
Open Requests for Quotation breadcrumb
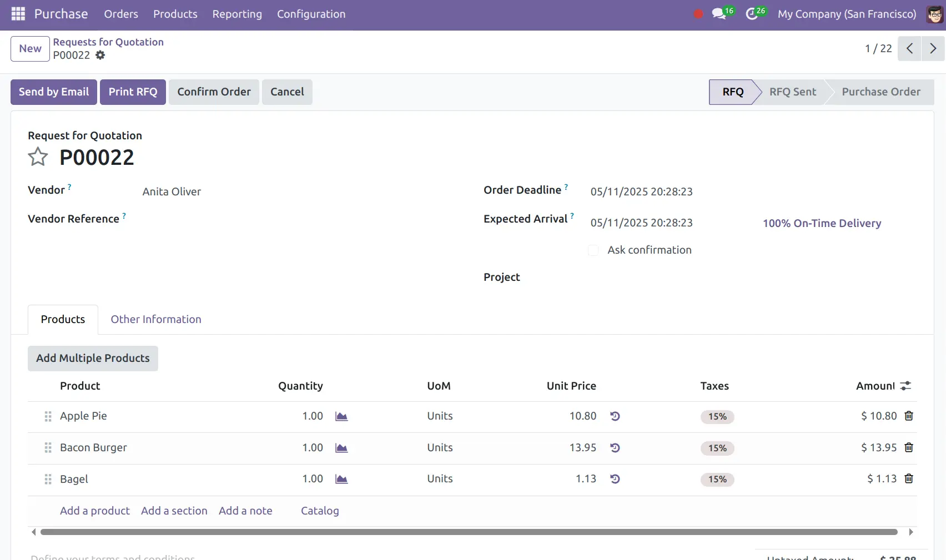108,42
